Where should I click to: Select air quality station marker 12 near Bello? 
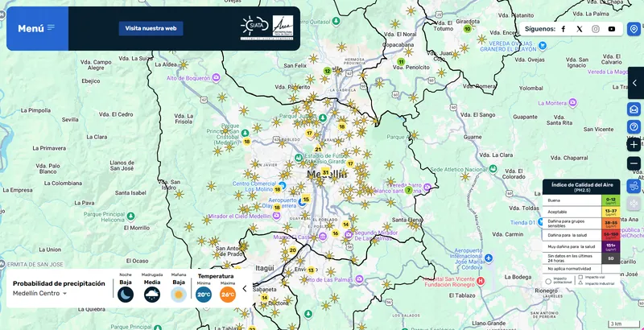pos(327,71)
